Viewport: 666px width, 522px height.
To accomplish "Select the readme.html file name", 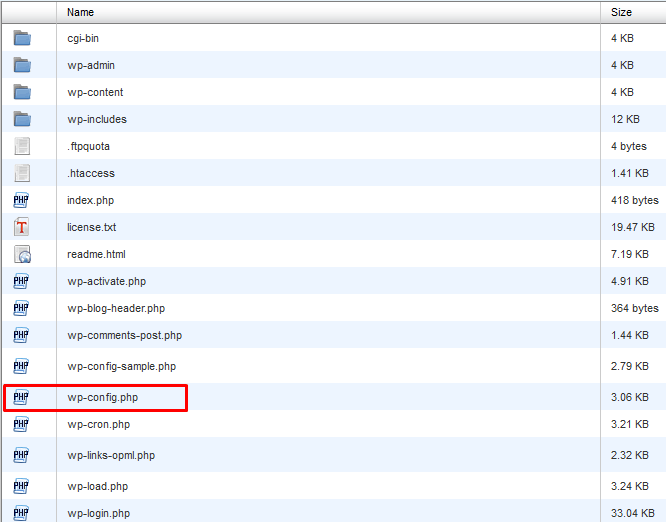I will [x=96, y=254].
